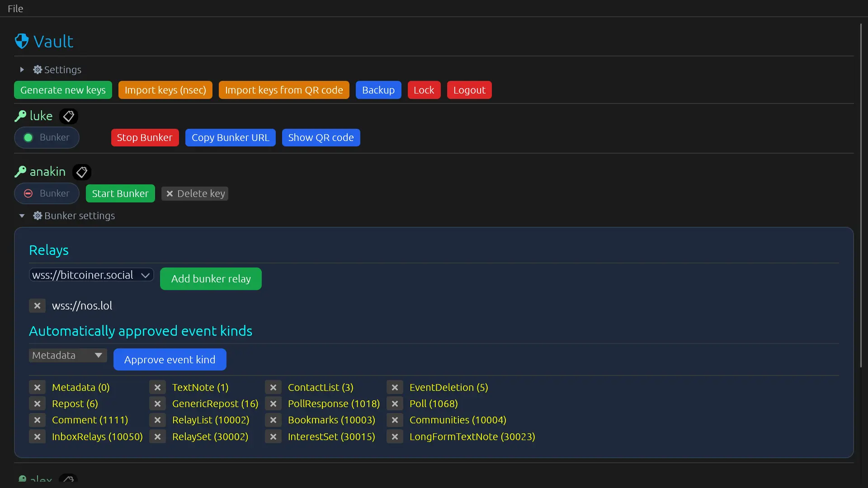Screen dimensions: 868x488
Task: Delete anakin's key
Action: pos(195,193)
